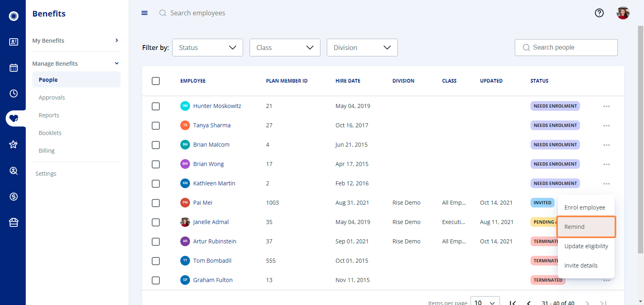Open the user profile avatar
This screenshot has height=305, width=644.
click(623, 13)
